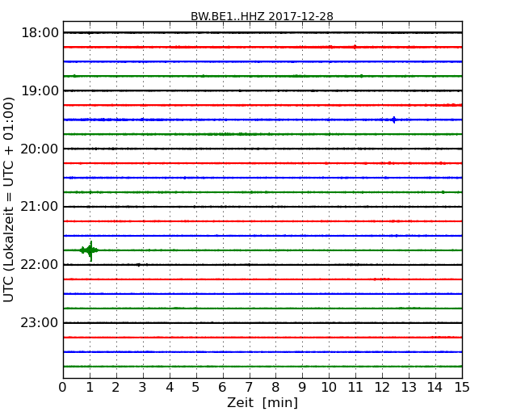The height and width of the screenshot is (420, 525).
Task: Select the 19:00 time label
Action: (x=40, y=90)
